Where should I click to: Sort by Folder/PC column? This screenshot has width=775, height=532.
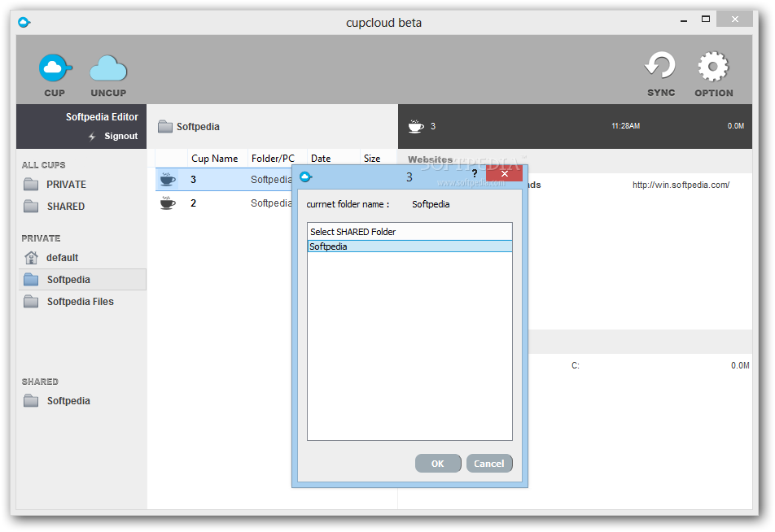(x=273, y=159)
